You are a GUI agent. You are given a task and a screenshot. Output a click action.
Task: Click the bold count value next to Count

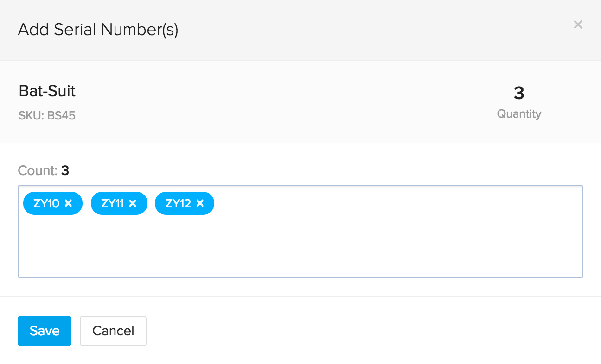[x=65, y=171]
